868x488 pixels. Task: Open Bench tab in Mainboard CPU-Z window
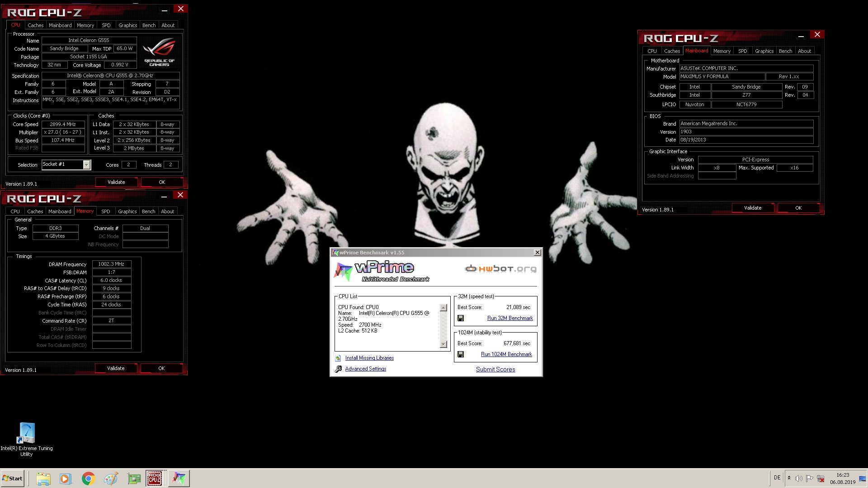click(x=785, y=51)
